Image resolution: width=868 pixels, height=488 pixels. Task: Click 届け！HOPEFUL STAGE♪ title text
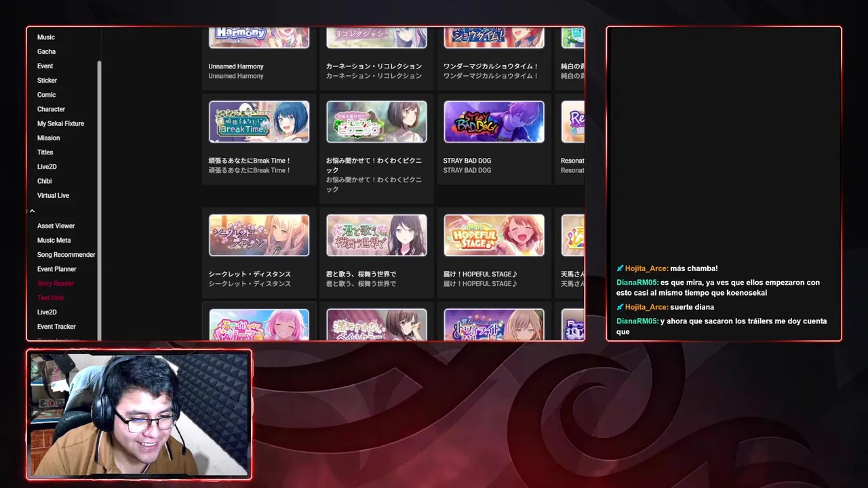pyautogui.click(x=480, y=274)
